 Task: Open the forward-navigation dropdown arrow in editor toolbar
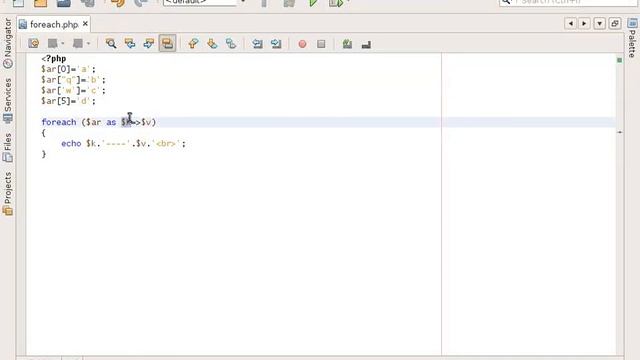coord(88,43)
